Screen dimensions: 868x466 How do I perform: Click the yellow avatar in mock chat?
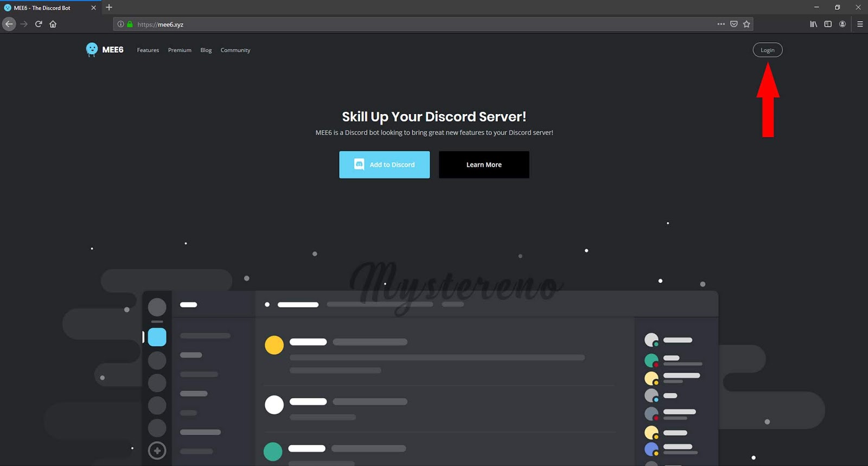274,345
